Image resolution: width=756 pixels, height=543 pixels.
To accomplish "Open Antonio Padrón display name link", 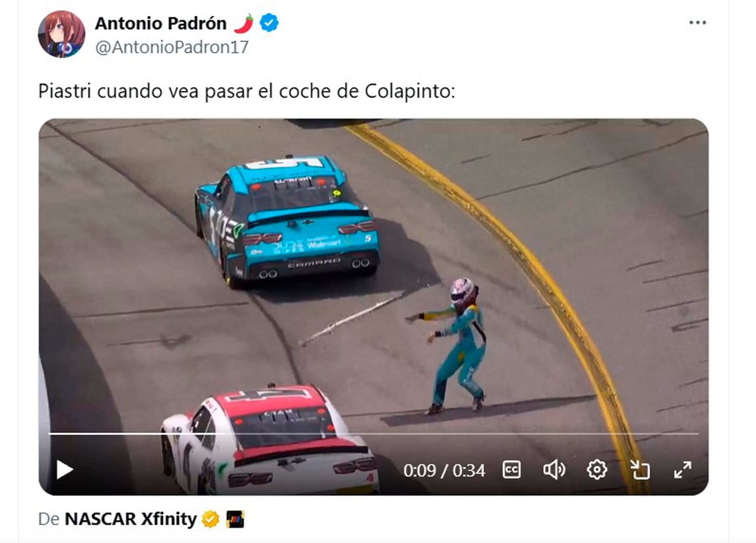I will pyautogui.click(x=161, y=24).
